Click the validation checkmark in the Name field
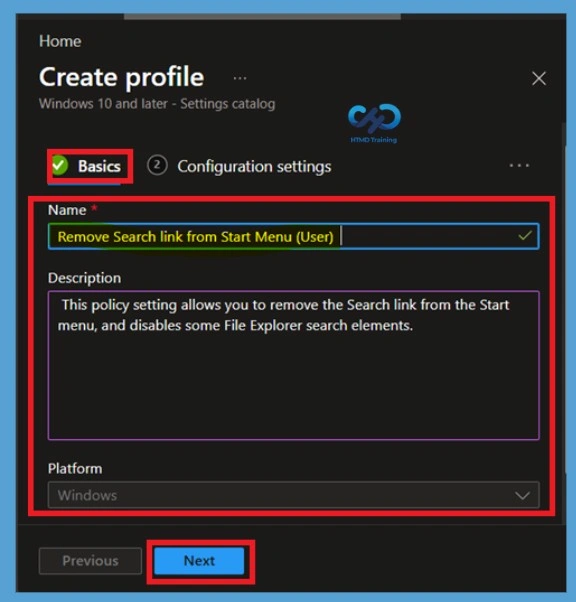This screenshot has width=576, height=602. pos(525,236)
